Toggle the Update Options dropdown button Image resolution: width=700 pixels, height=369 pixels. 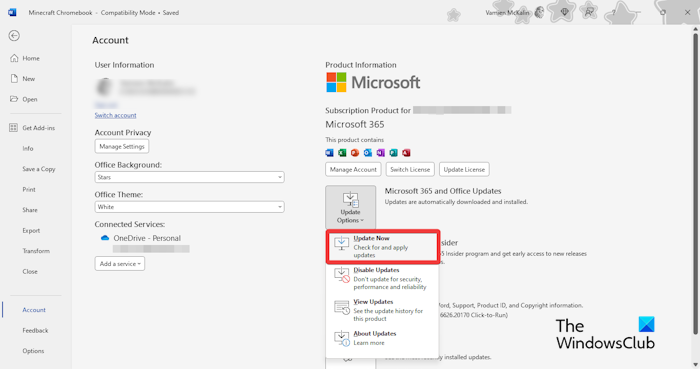350,207
